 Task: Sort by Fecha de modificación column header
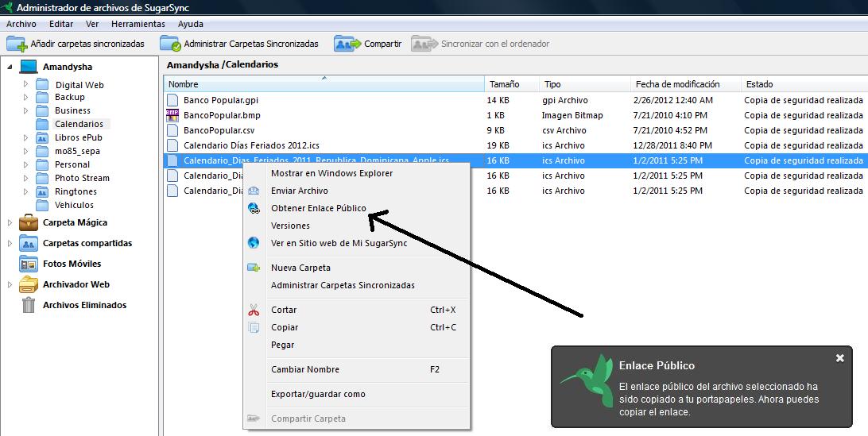tap(685, 84)
